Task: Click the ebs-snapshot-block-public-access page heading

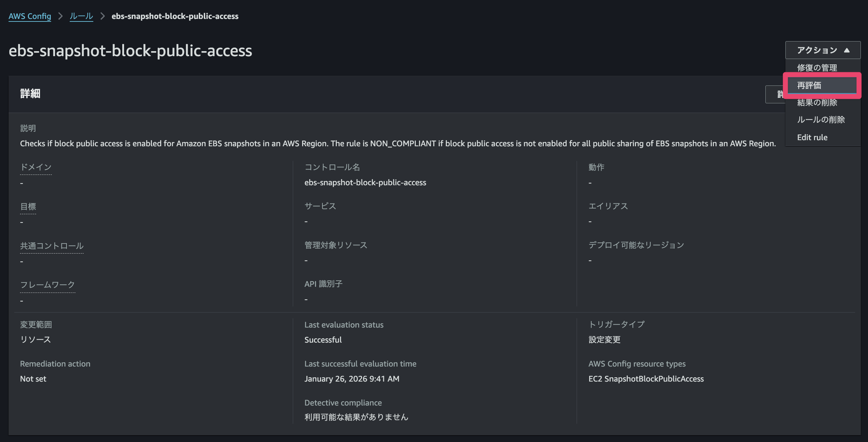Action: (x=130, y=51)
